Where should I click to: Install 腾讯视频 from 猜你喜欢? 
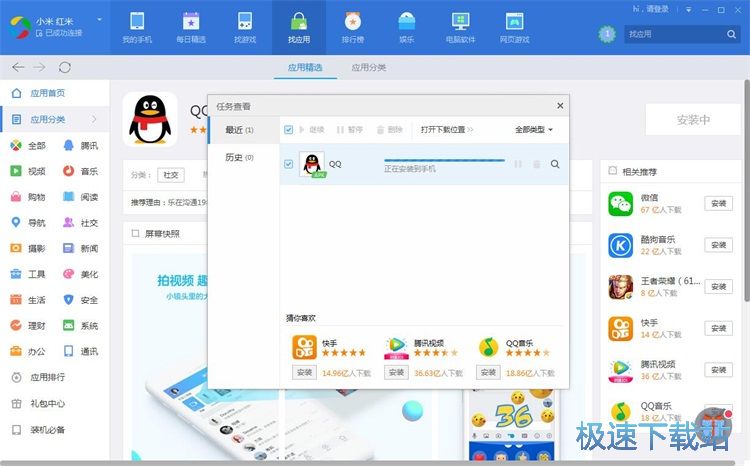(396, 372)
